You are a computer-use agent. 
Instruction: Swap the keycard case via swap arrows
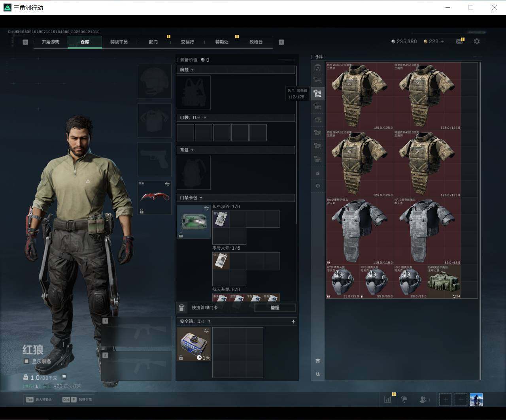[x=206, y=208]
